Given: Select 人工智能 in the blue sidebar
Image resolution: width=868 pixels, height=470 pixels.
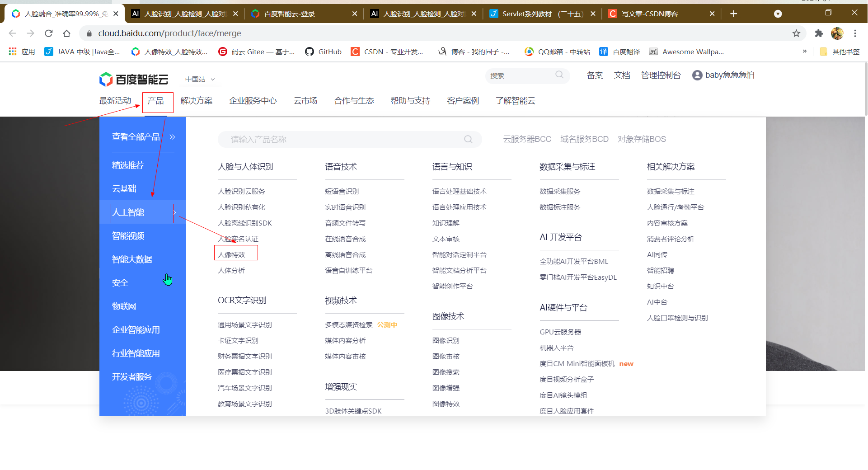Looking at the screenshot, I should [143, 212].
